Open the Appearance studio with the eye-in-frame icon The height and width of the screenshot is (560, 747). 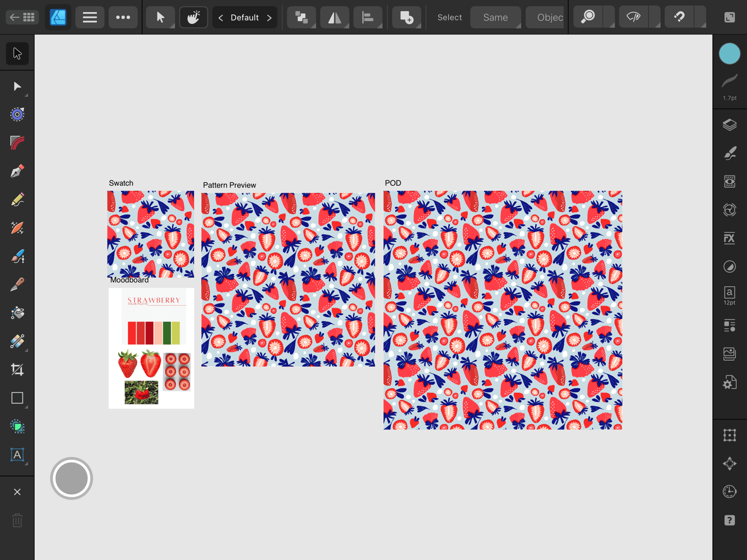729,181
